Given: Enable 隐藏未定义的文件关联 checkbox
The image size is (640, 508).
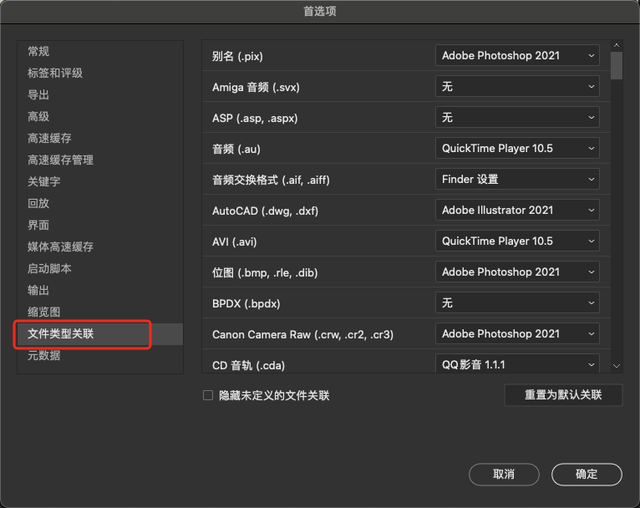Looking at the screenshot, I should pyautogui.click(x=208, y=395).
